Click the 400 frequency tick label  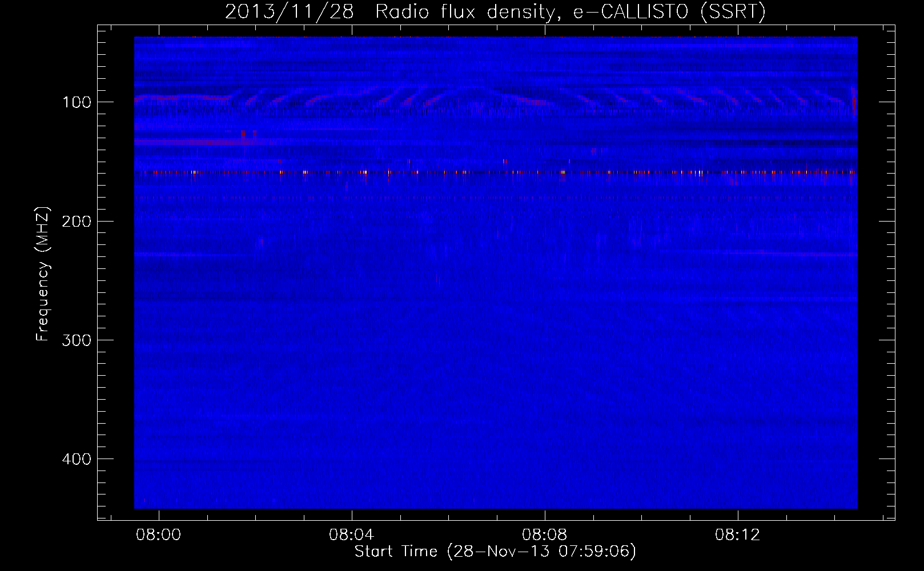click(77, 459)
